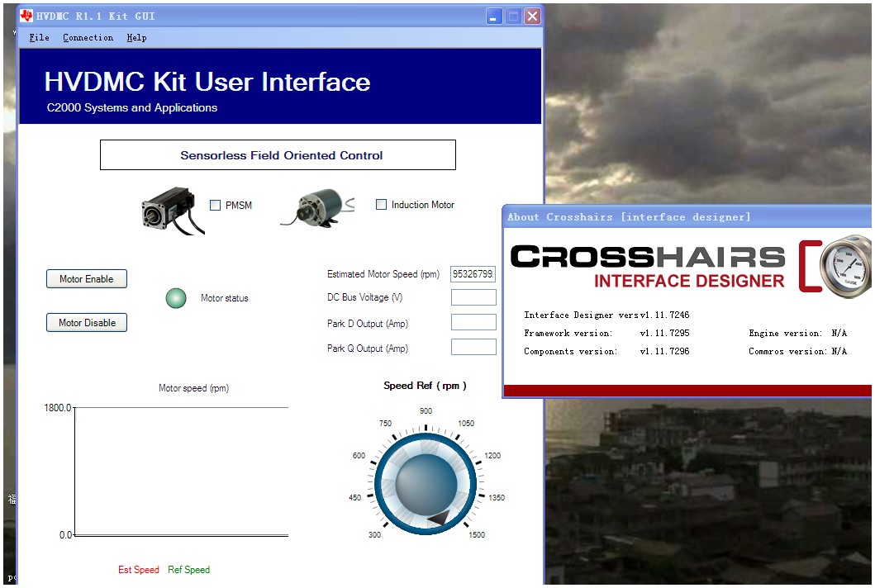Click the DC Bus Voltage field
Image resolution: width=875 pixels, height=588 pixels.
click(473, 297)
